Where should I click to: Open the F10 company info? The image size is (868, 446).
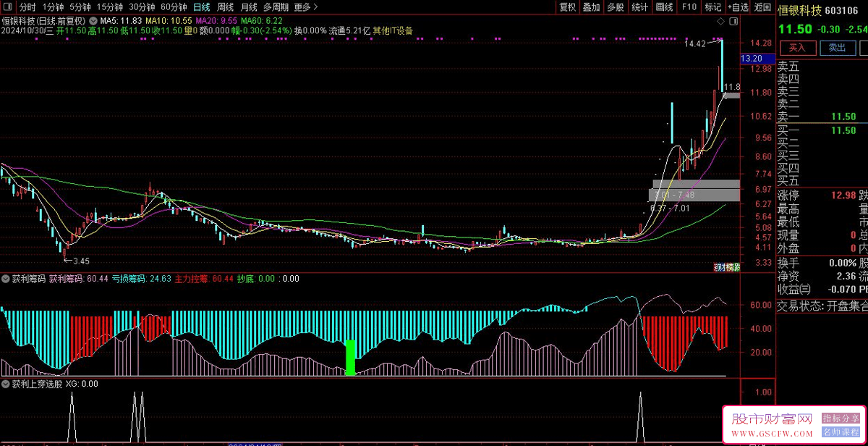click(x=689, y=7)
